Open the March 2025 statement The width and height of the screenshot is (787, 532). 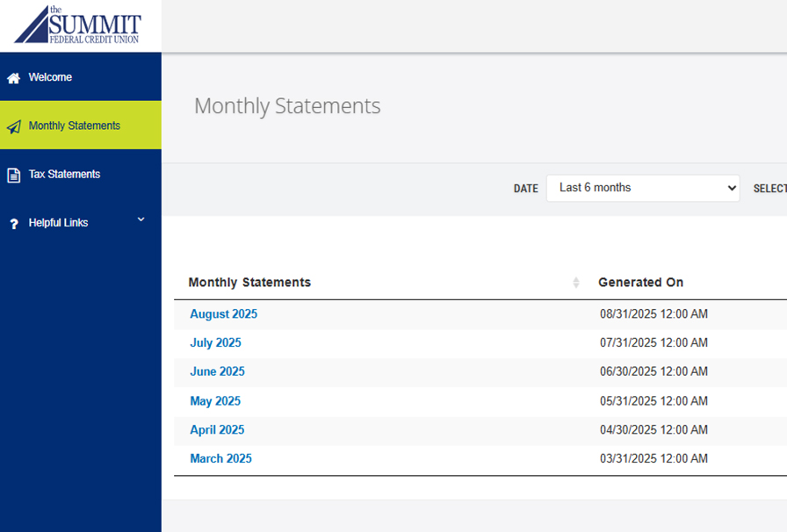pyautogui.click(x=220, y=459)
